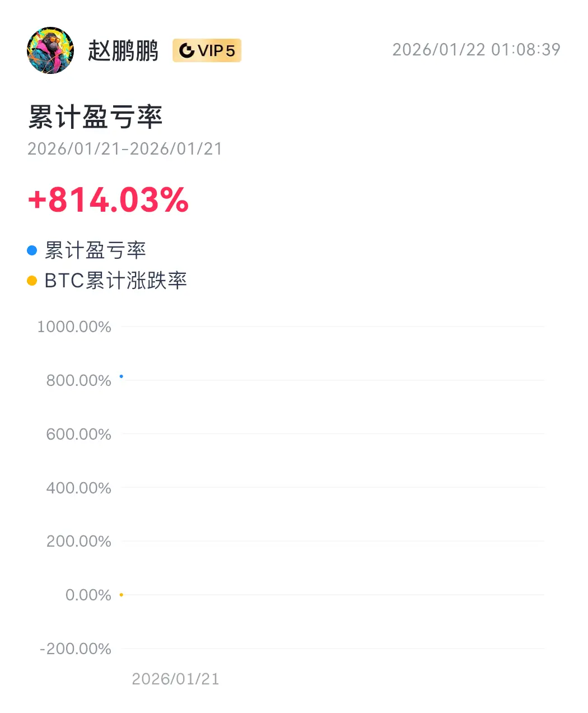
Task: Open the 2026/01/21-2026/01/21 date range
Action: pos(125,149)
